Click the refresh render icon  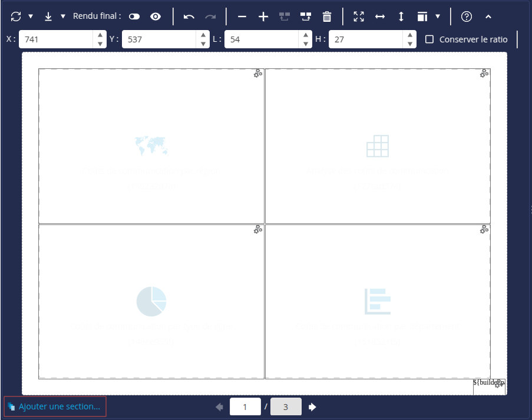coord(15,16)
